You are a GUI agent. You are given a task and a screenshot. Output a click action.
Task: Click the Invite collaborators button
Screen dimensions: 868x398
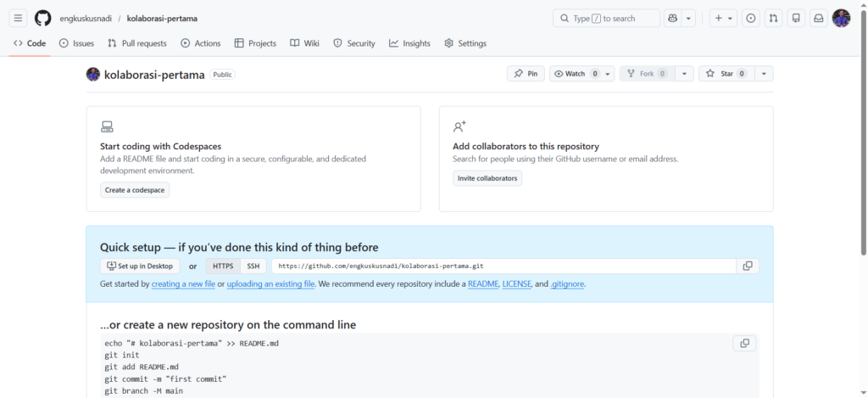(x=487, y=178)
